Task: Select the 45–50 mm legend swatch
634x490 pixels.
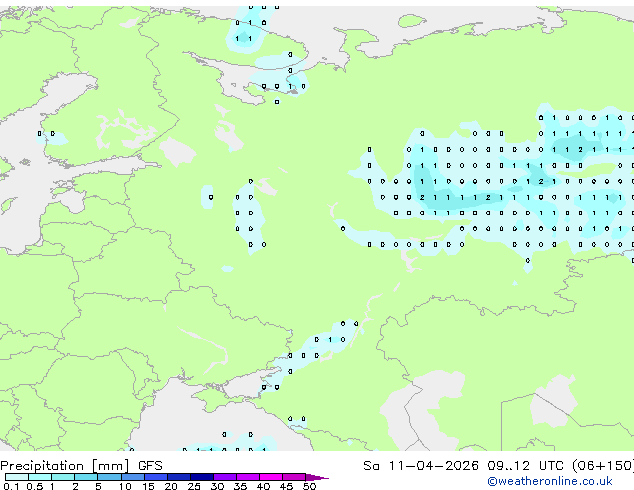Action: point(294,477)
